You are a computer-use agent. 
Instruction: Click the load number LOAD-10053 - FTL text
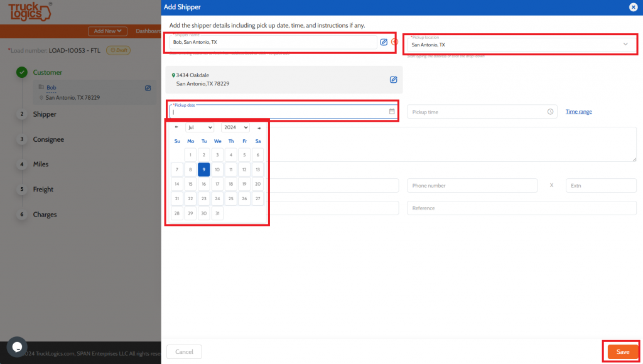click(x=75, y=50)
